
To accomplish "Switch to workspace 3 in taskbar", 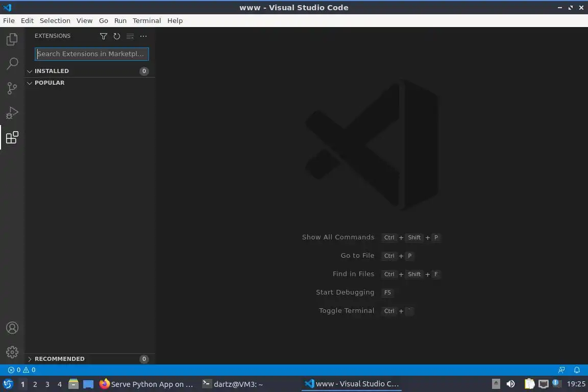I will [x=47, y=384].
